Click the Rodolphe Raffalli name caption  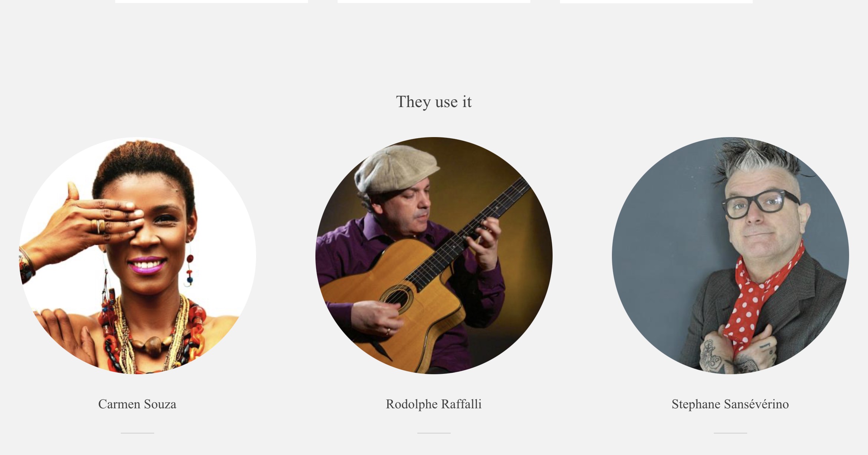[x=434, y=404]
